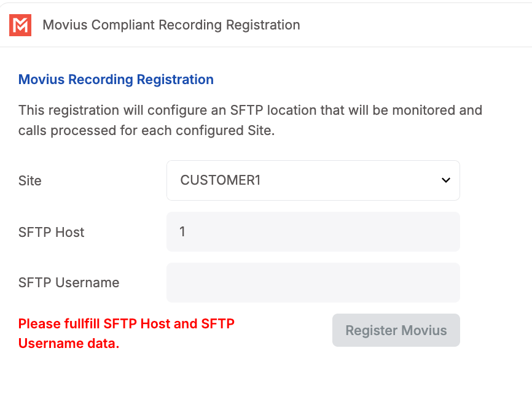Viewport: 532px width, 394px height.
Task: Click the 'calls processed for each configured Site' line
Action: click(x=146, y=131)
